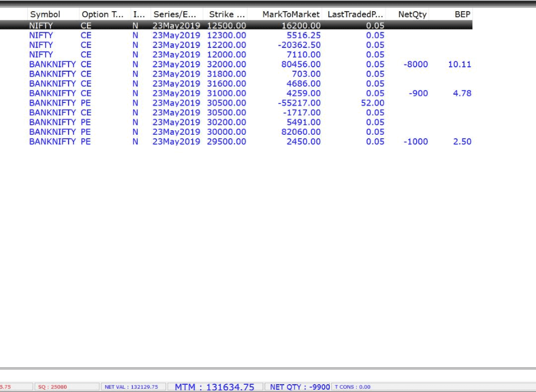The image size is (536, 392).
Task: Sort by the Strike column header
Action: tap(226, 14)
